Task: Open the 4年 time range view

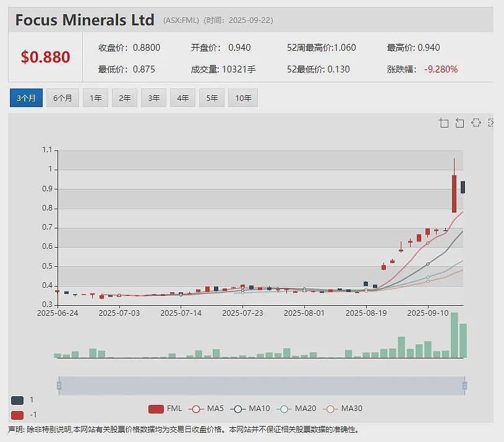Action: tap(182, 98)
